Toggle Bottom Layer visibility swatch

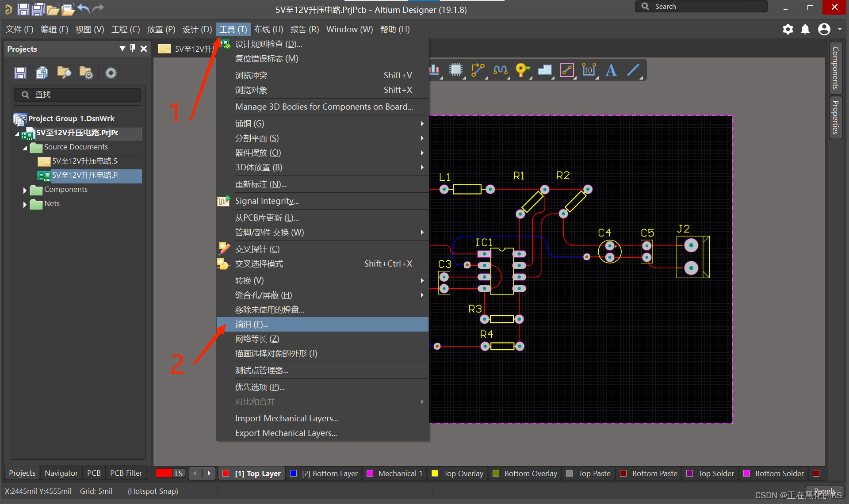(293, 473)
